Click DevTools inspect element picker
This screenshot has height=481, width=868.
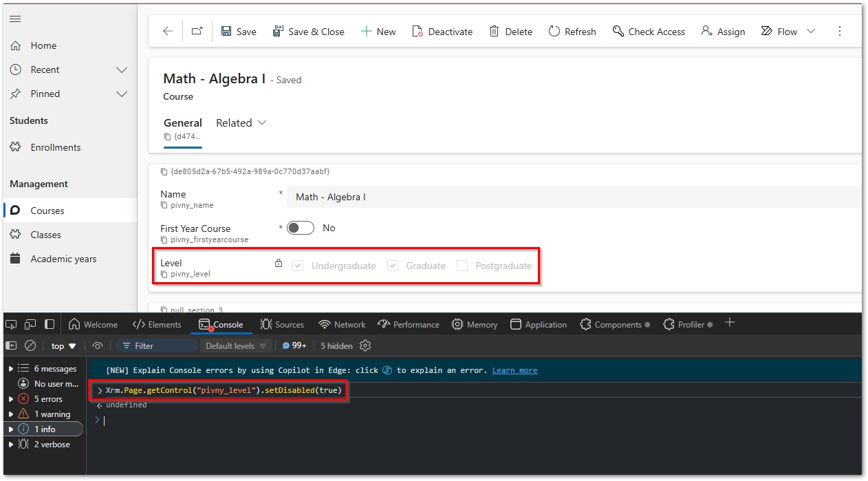coord(11,324)
